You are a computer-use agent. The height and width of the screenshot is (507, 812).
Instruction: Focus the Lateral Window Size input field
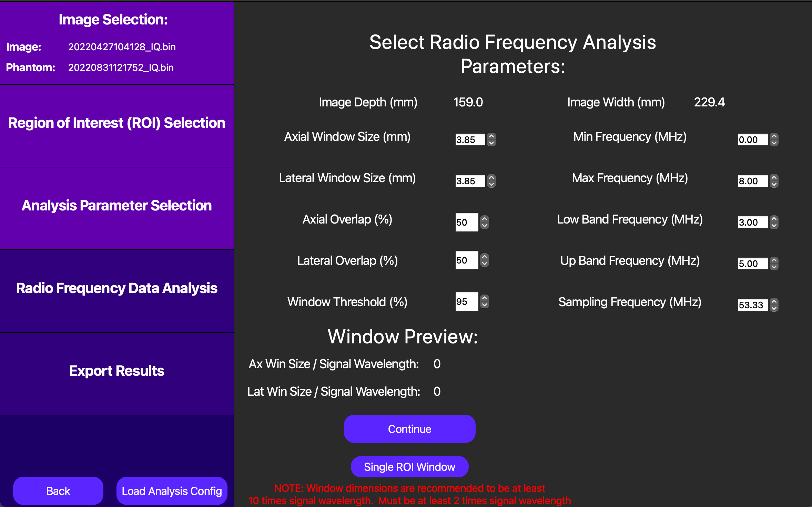click(x=470, y=181)
